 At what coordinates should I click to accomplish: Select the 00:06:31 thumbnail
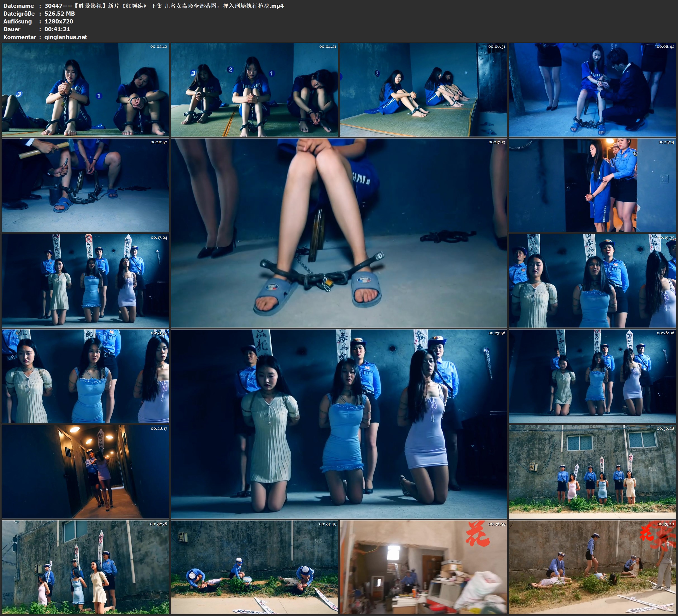(423, 89)
